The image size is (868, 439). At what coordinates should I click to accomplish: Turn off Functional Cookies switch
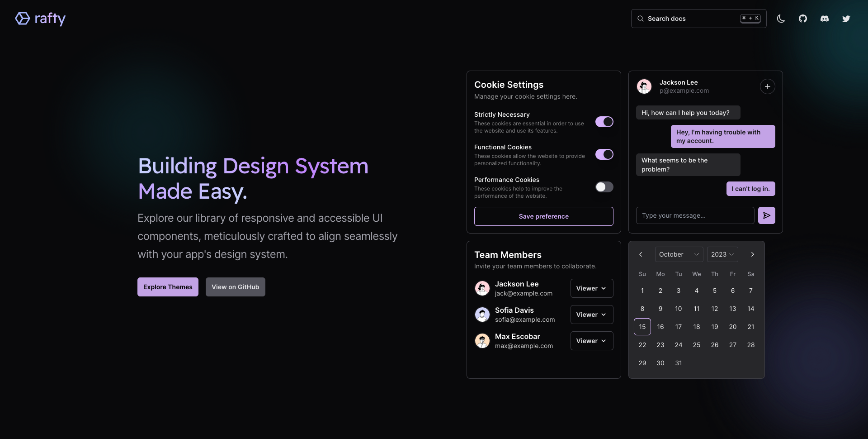604,154
